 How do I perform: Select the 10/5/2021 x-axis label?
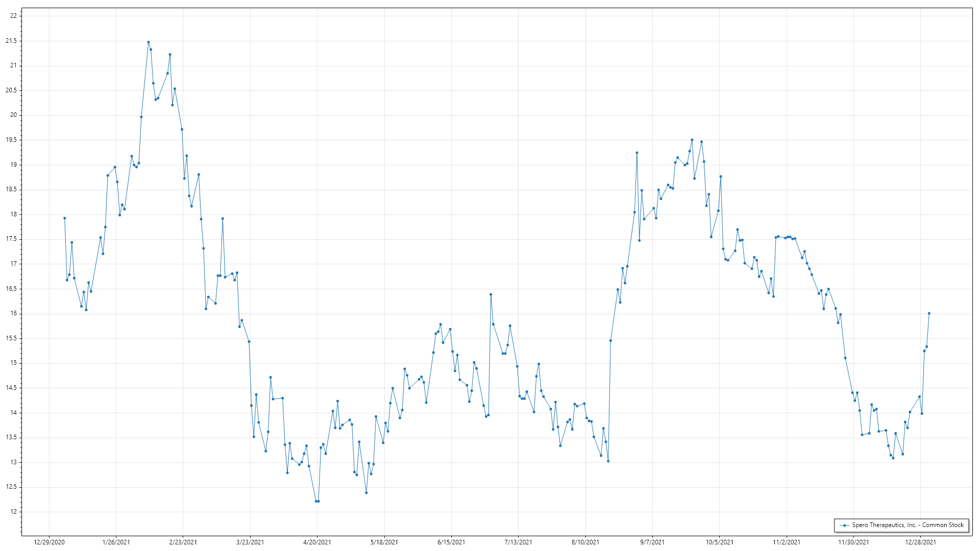click(x=719, y=542)
